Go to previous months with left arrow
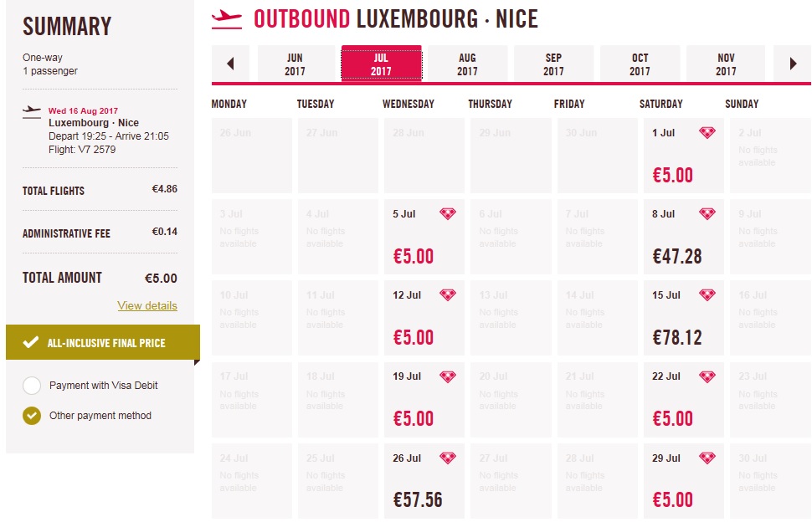 click(x=230, y=64)
